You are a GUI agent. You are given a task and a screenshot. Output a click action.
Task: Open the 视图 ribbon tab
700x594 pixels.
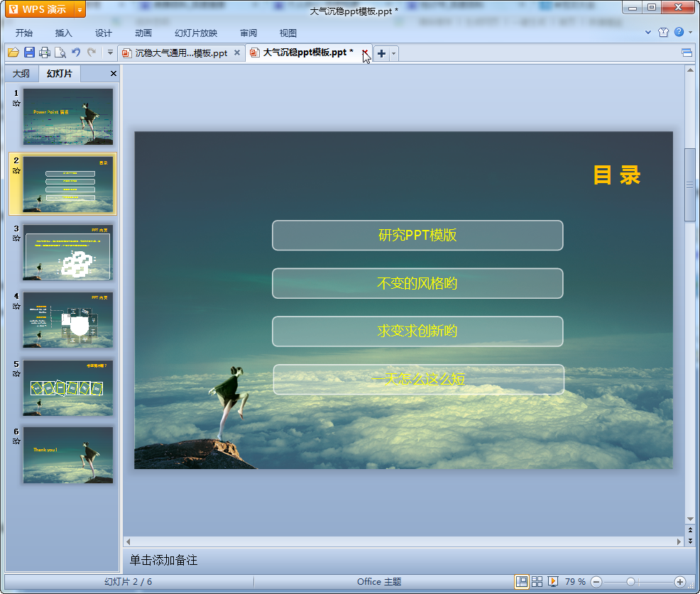click(x=288, y=33)
